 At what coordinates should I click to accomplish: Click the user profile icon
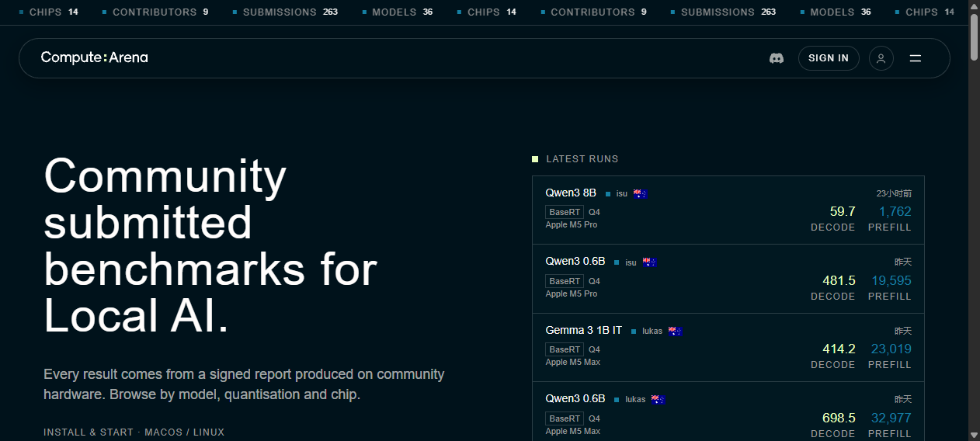click(x=881, y=58)
